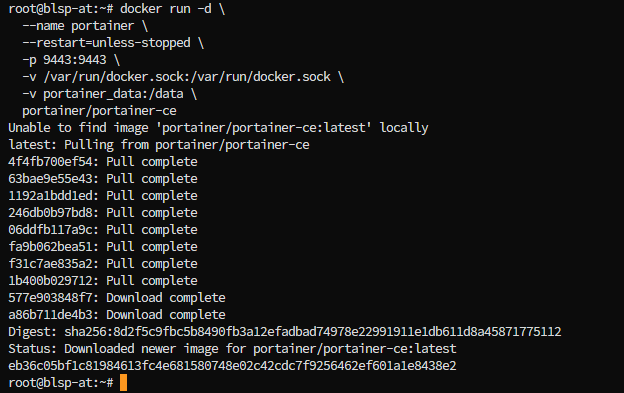
Task: Click layer ID 63bae9e55e43
Action: [50, 179]
